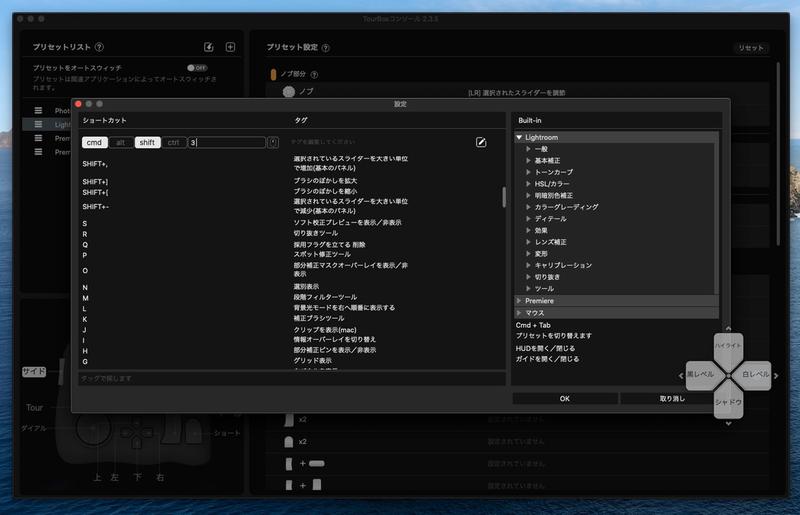Screen dimensions: 800x515
Task: Click the shortcut key input field
Action: pos(227,142)
